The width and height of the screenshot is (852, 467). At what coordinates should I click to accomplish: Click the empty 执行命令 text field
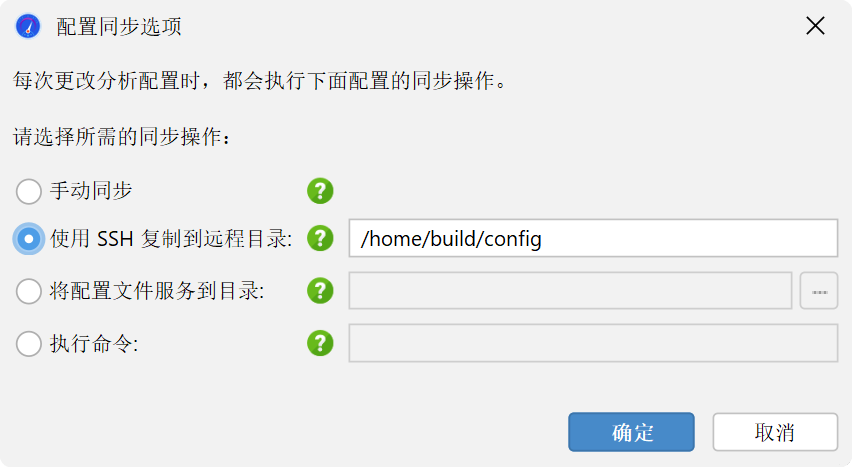coord(593,343)
